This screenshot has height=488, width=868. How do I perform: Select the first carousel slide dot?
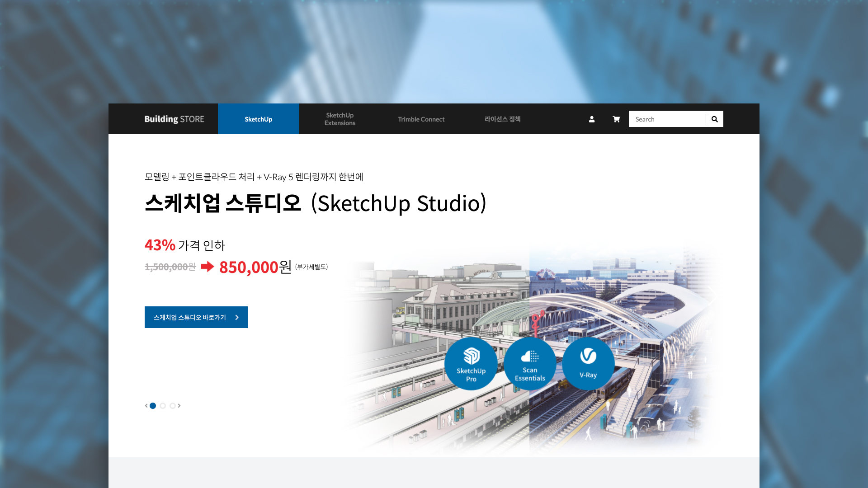[x=153, y=406]
